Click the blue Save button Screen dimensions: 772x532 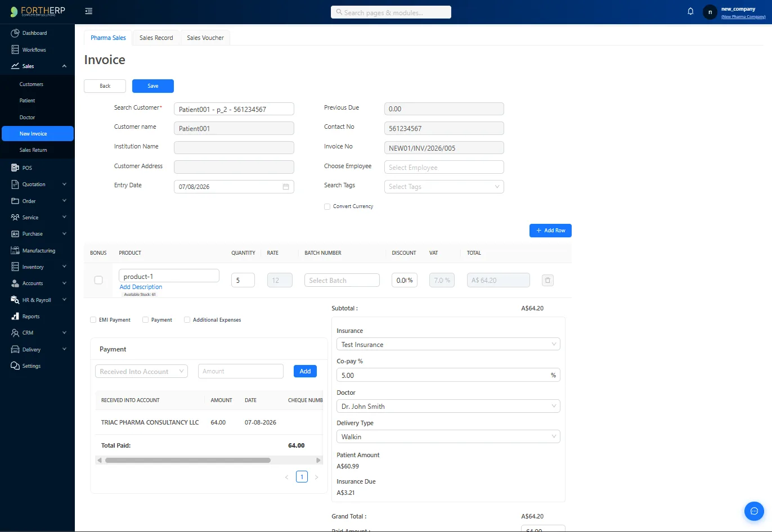[x=153, y=86]
